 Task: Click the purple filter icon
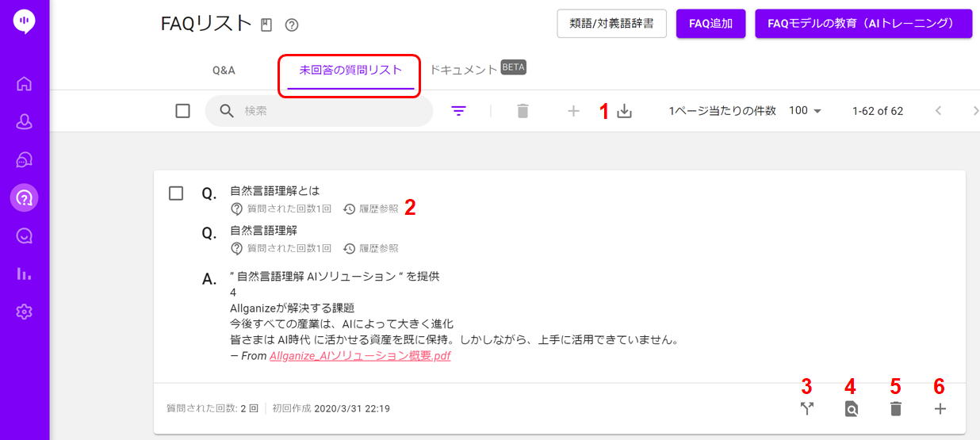[458, 111]
